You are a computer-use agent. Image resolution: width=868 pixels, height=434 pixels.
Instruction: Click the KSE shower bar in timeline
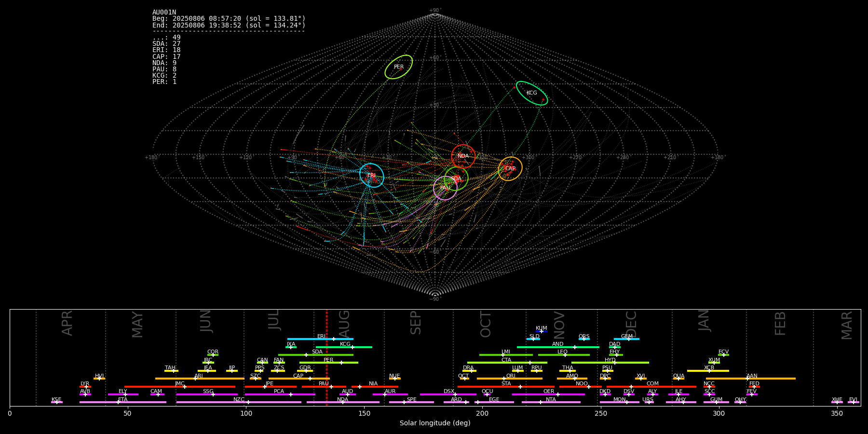tap(57, 402)
